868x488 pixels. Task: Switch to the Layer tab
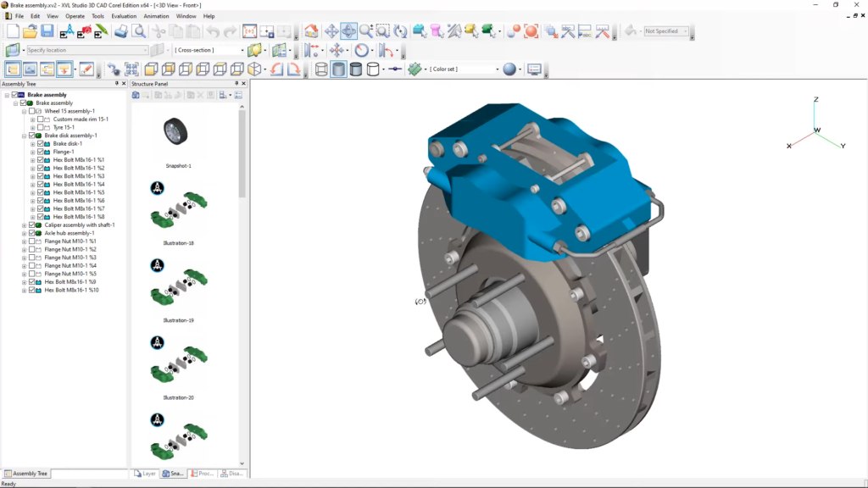click(144, 474)
